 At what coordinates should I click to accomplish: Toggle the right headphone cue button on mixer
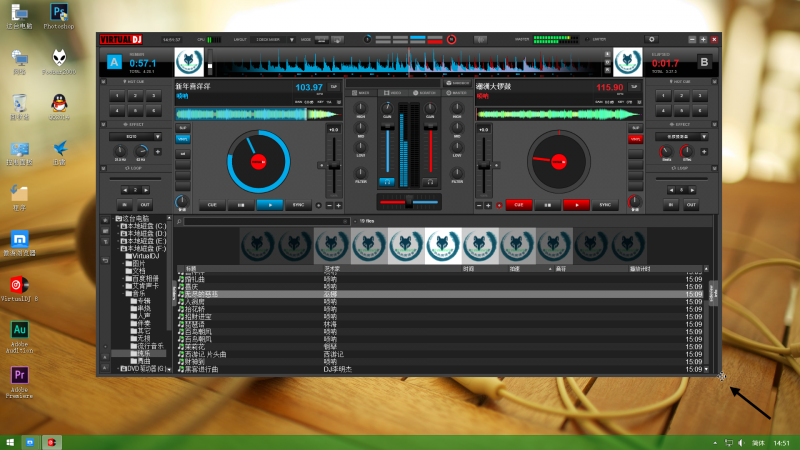click(430, 182)
